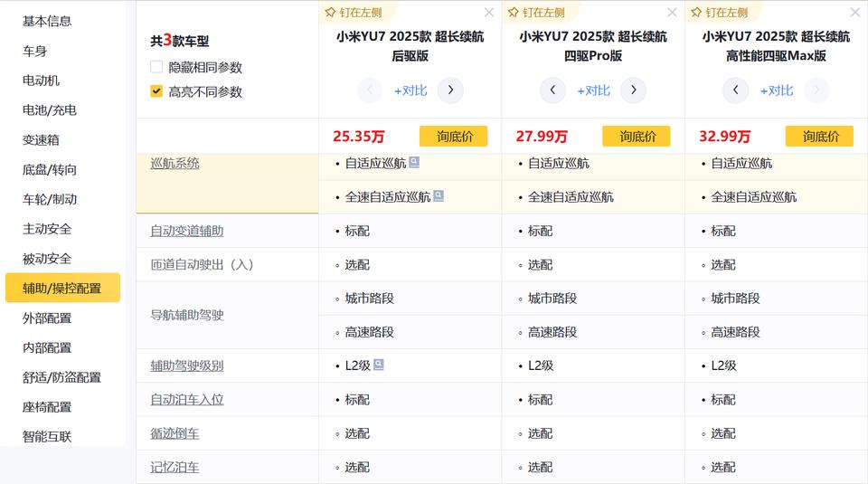The width and height of the screenshot is (868, 484).
Task: Open the 巡航系统 parameter link
Action: pos(175,164)
